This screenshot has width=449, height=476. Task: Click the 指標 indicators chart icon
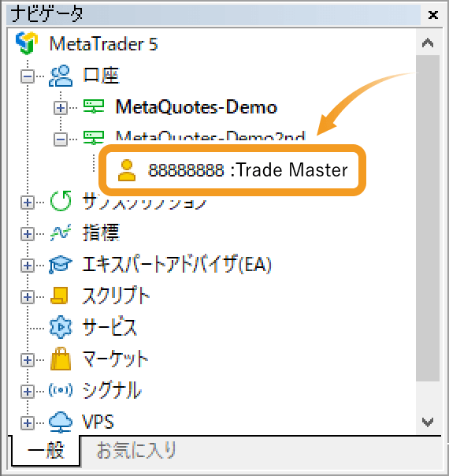[x=61, y=232]
